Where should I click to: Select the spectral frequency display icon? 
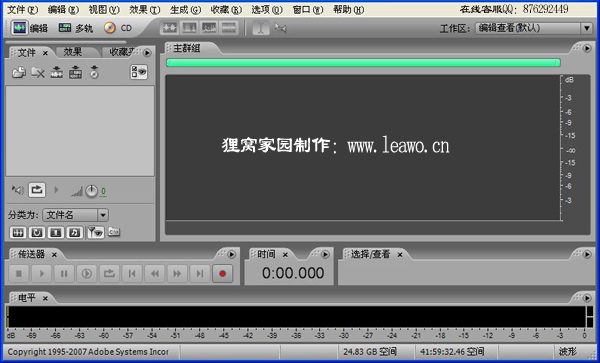coord(189,28)
